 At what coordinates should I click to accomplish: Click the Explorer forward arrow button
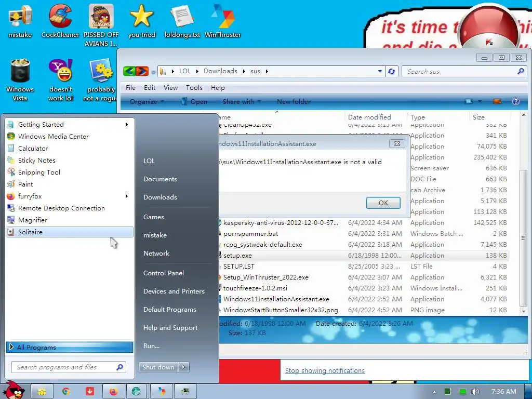142,71
